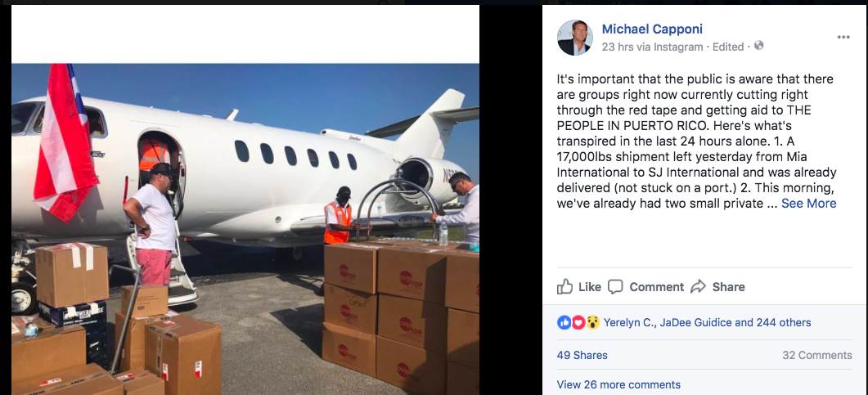This screenshot has width=868, height=395.
Task: Click the blue Like reaction emoji
Action: coord(564,322)
